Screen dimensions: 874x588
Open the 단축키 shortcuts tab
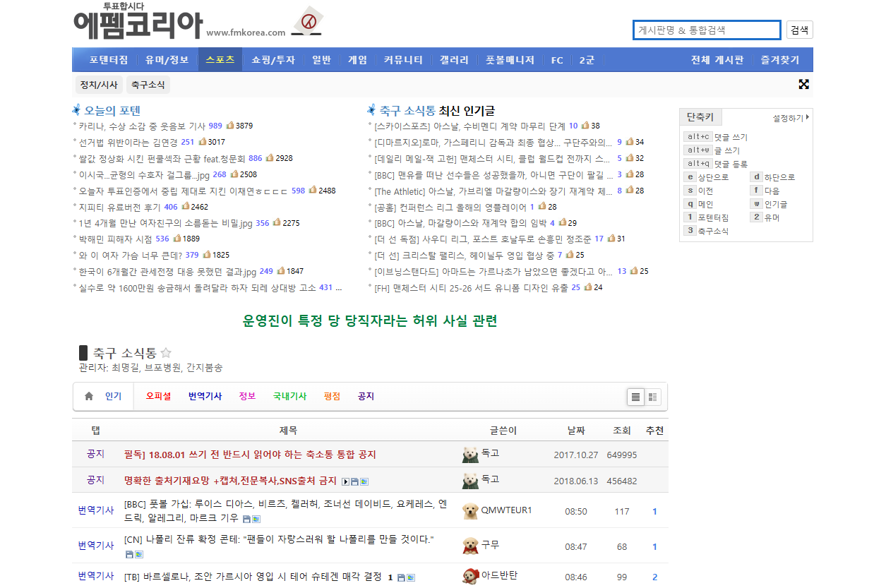coord(700,117)
